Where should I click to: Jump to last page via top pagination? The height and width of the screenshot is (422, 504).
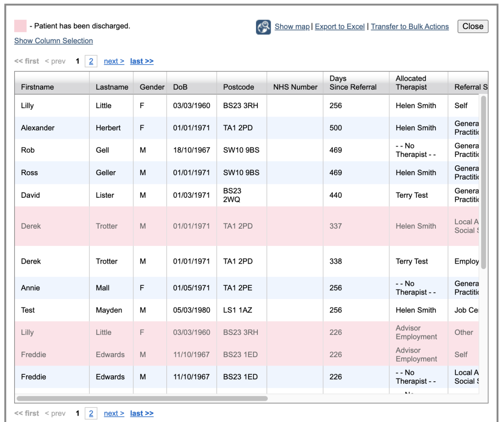click(142, 61)
